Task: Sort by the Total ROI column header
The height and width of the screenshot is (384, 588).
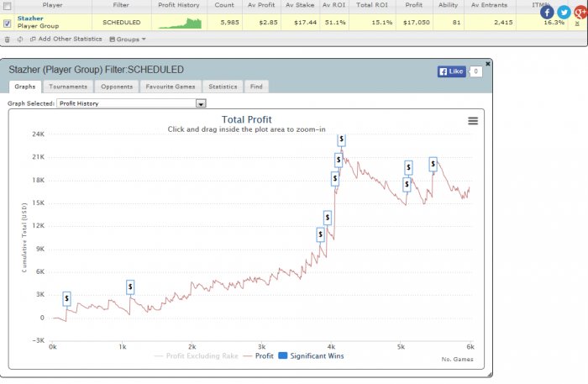Action: point(372,5)
